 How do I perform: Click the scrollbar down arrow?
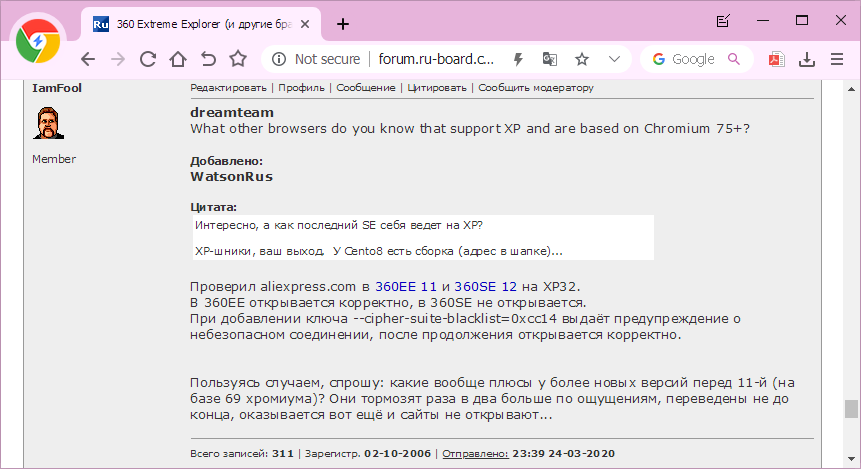click(851, 459)
